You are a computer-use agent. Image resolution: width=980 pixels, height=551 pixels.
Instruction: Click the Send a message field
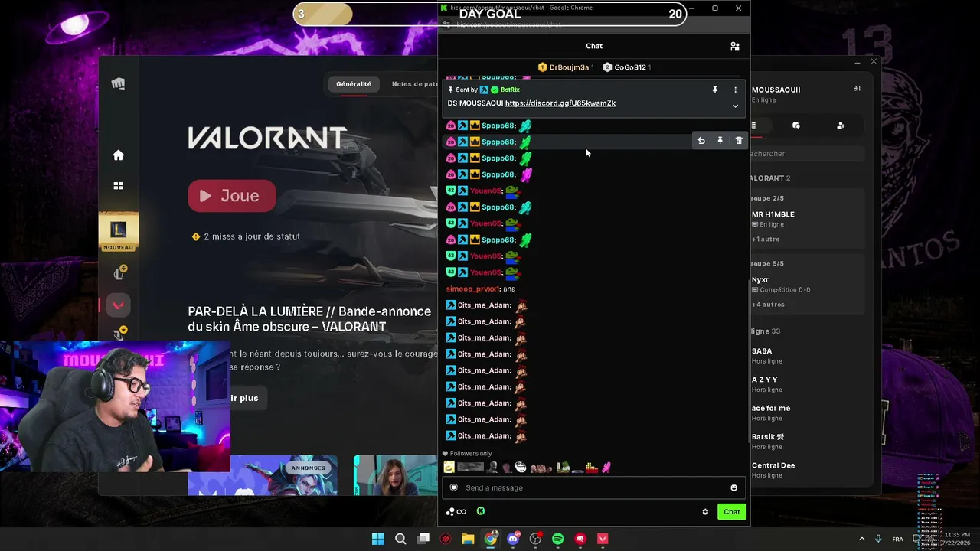tap(593, 487)
